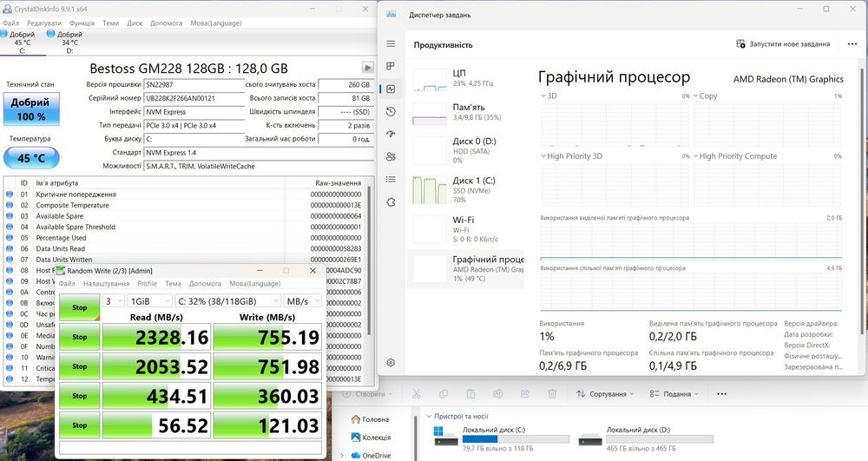868x461 pixels.
Task: Select Диск 1 (C:) SSD performance item
Action: [x=466, y=189]
